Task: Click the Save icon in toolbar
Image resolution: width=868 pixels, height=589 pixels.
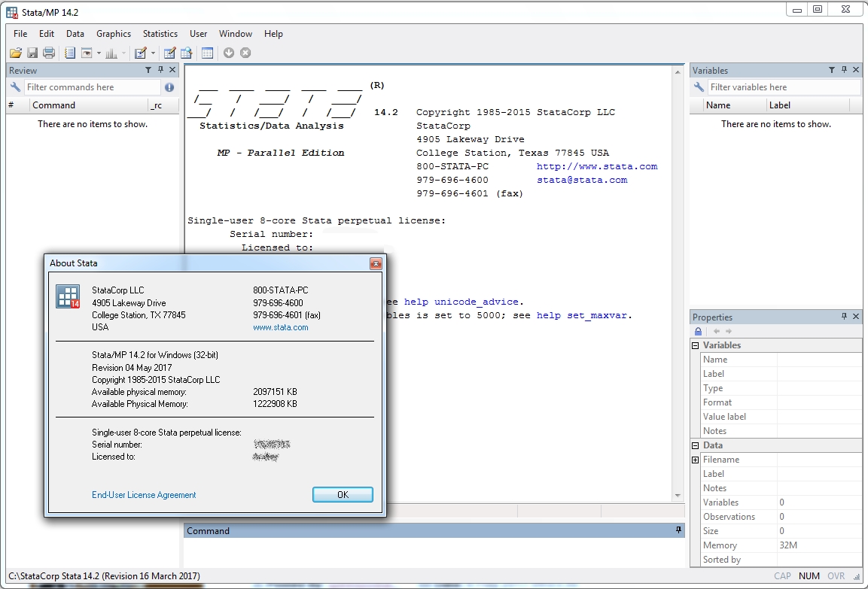Action: click(32, 53)
